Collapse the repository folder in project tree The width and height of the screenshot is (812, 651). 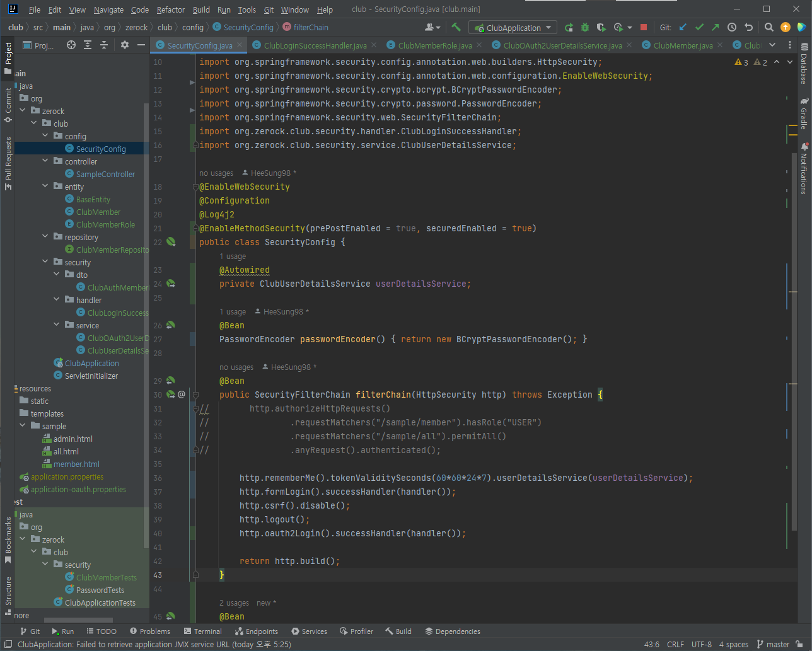(45, 237)
